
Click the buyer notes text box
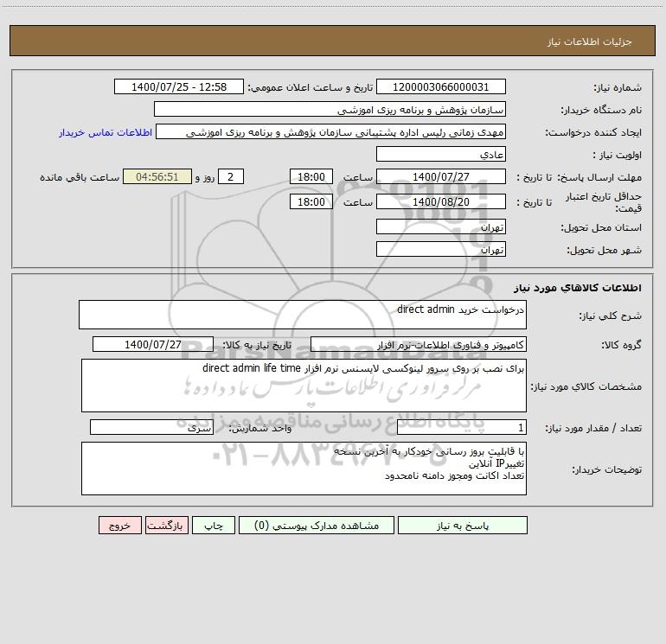click(304, 469)
